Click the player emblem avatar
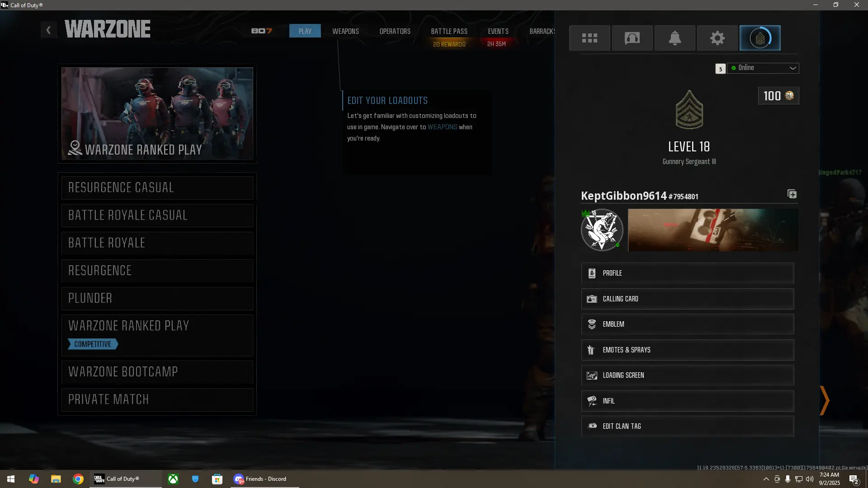 (x=602, y=230)
